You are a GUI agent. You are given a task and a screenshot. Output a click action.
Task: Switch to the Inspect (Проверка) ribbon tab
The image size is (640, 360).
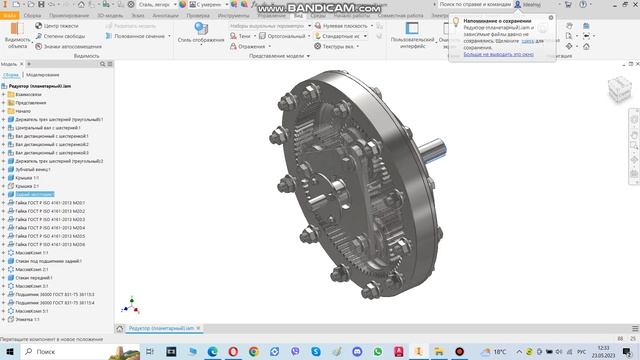[198, 16]
